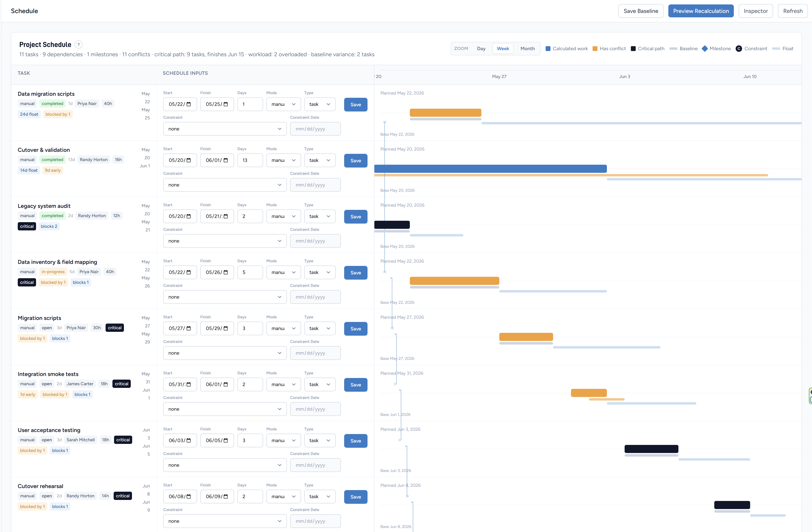Click Constraint Date field for User acceptance testing
Image resolution: width=812 pixels, height=532 pixels.
point(315,465)
